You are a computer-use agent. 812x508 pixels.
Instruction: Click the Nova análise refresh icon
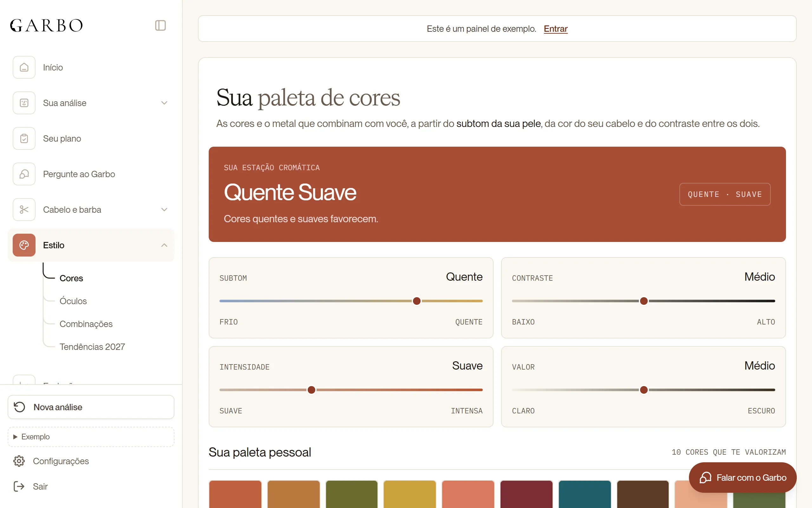click(19, 407)
